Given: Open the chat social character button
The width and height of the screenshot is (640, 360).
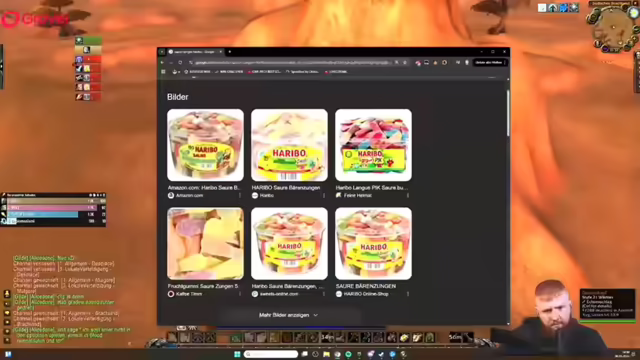Looking at the screenshot, I should click(x=7, y=294).
